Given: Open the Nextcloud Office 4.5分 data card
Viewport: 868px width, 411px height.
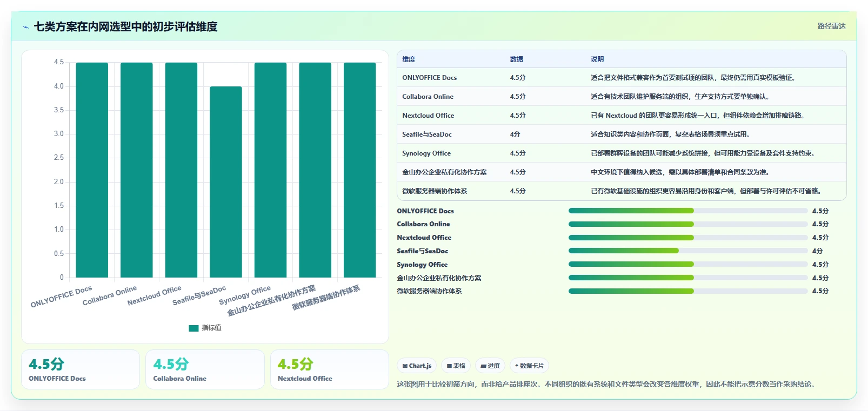Looking at the screenshot, I should tap(330, 369).
